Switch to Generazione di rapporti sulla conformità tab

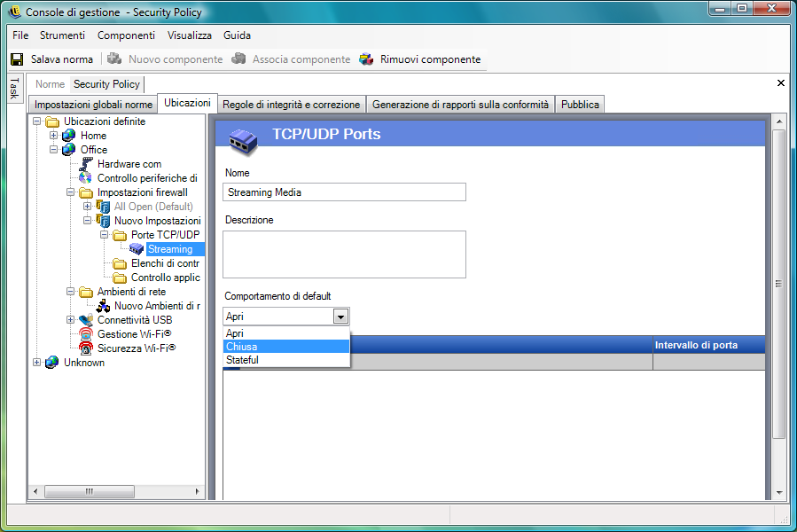point(460,105)
